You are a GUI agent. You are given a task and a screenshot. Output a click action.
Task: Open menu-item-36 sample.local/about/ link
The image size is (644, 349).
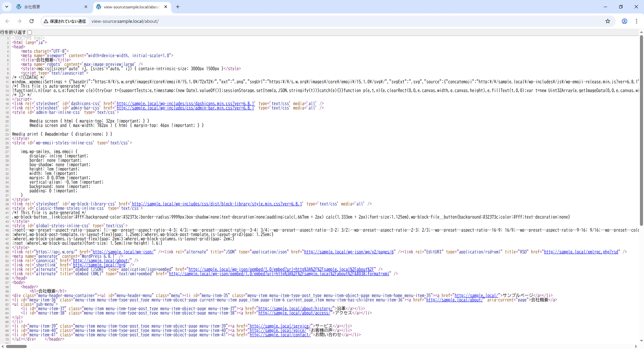click(x=454, y=300)
